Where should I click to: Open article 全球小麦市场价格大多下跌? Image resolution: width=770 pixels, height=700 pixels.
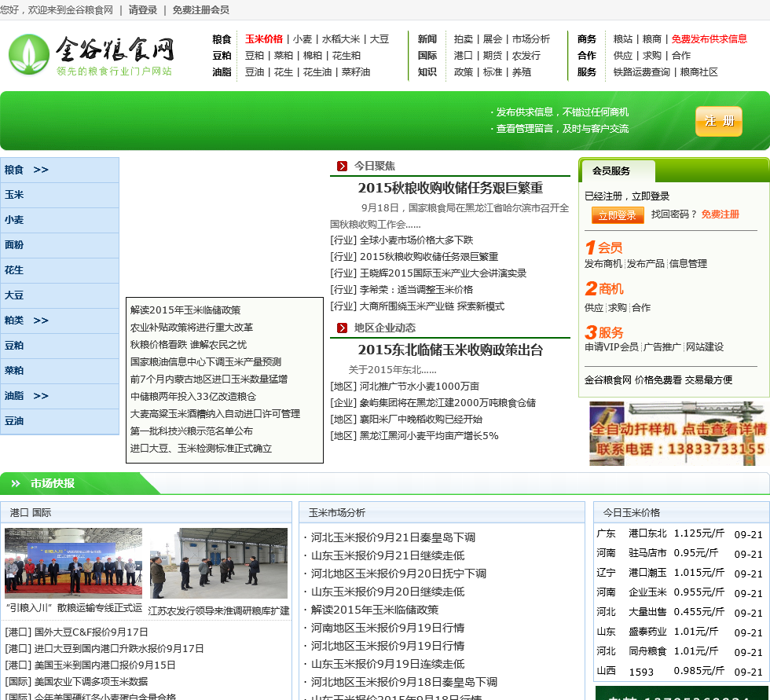point(416,240)
